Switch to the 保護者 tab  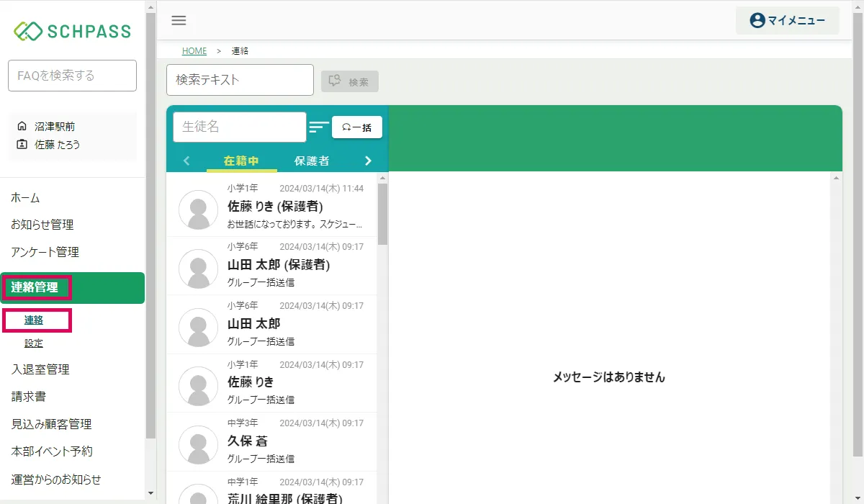(x=312, y=161)
